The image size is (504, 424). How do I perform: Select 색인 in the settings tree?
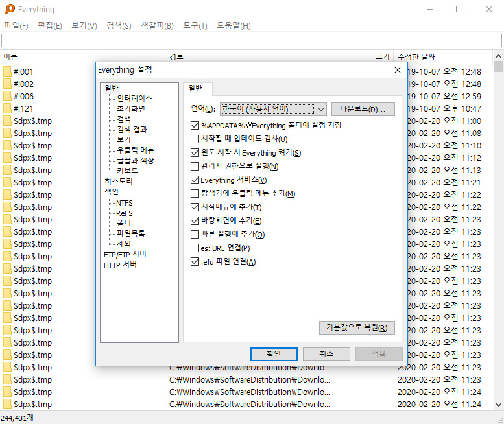coord(112,191)
